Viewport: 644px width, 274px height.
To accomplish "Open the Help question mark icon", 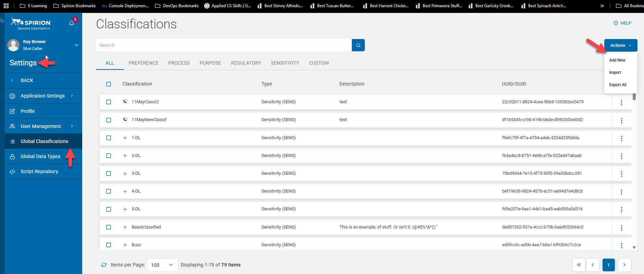I will (616, 23).
